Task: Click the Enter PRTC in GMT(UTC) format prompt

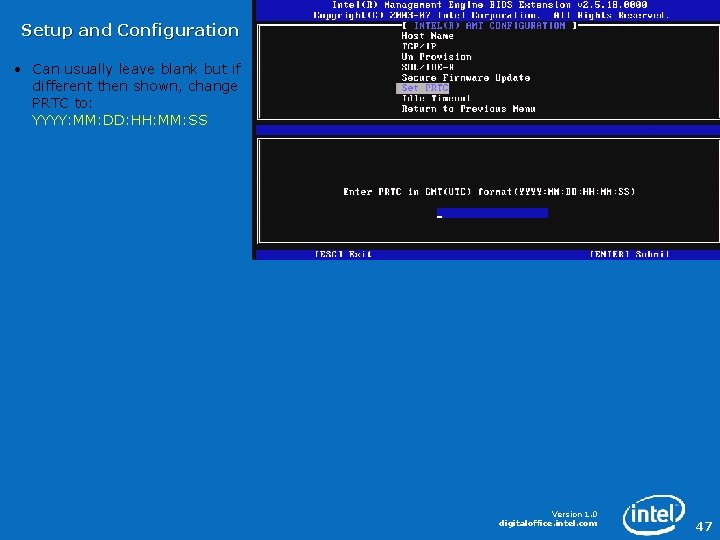Action: coord(489,191)
